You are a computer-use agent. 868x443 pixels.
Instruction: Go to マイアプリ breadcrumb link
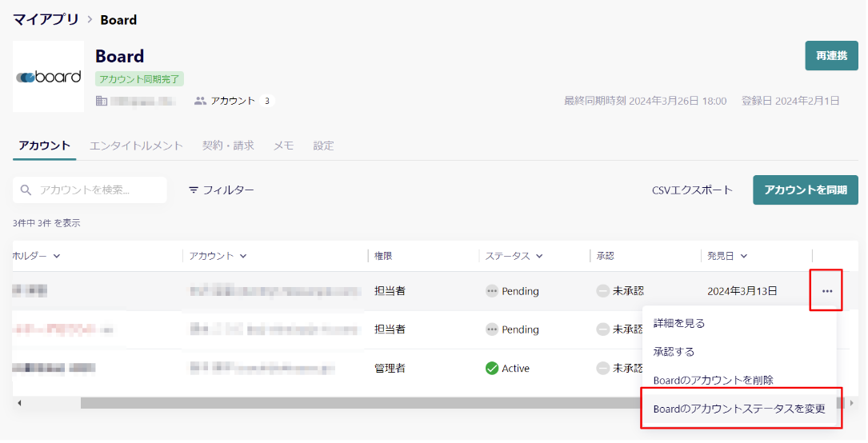(x=46, y=20)
